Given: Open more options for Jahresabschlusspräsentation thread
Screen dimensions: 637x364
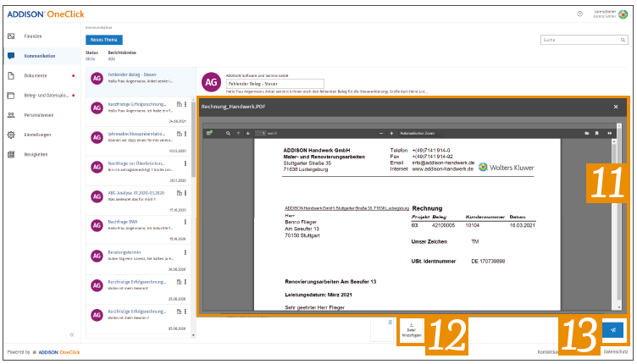Looking at the screenshot, I should point(186,134).
